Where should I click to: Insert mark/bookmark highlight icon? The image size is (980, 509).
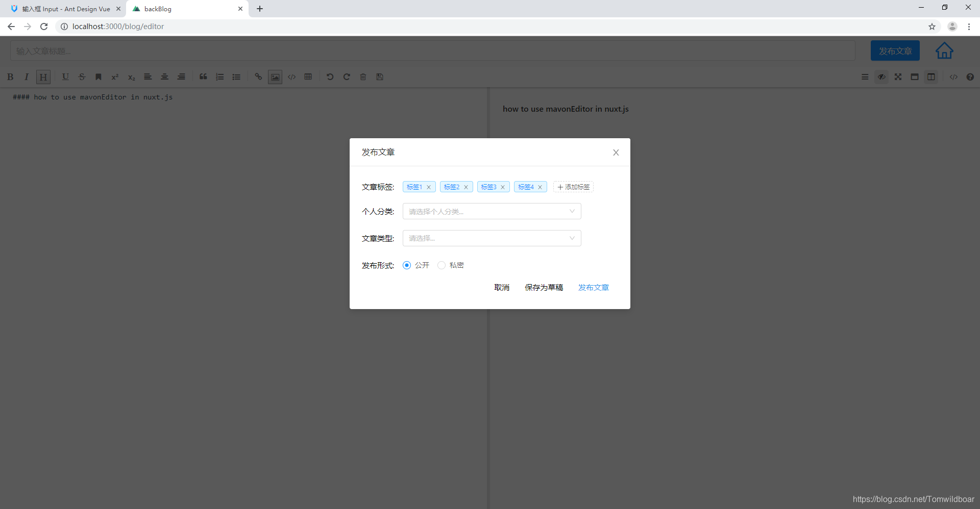click(x=99, y=77)
